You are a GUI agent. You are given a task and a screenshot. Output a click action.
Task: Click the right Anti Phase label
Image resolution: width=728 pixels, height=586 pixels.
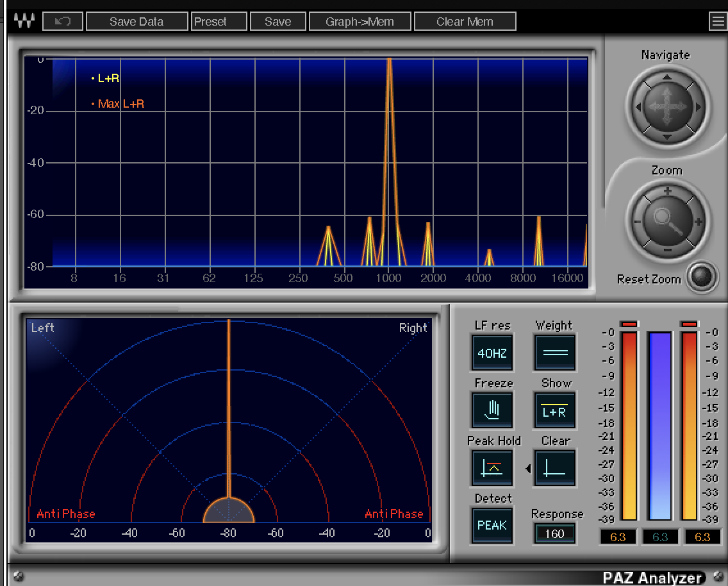point(394,514)
